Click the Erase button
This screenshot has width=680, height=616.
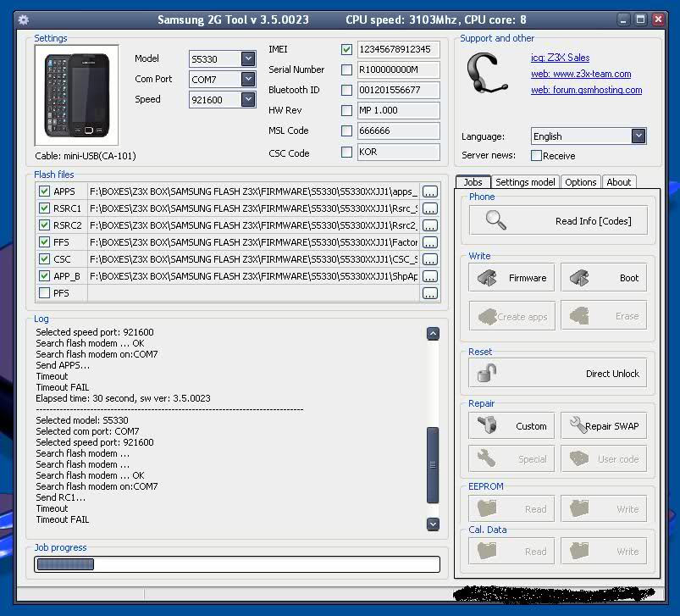point(604,316)
